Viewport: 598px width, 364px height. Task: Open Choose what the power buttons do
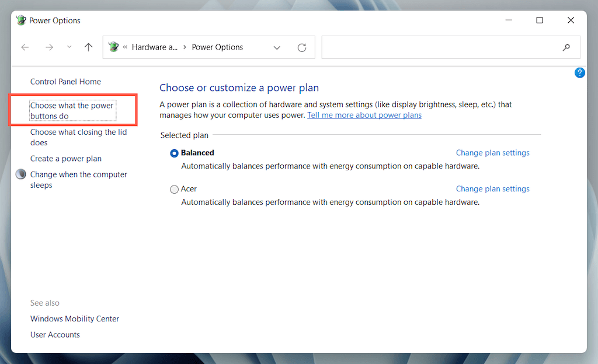72,110
